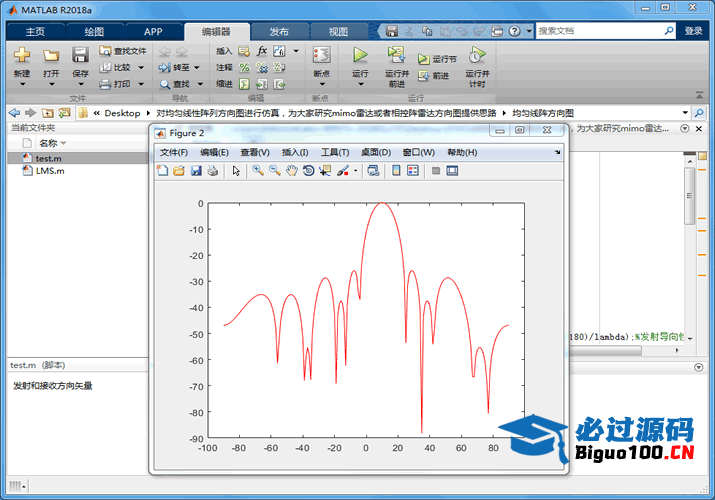Image resolution: width=715 pixels, height=500 pixels.
Task: Open New dropdown arrow below 新建
Action: pos(22,84)
